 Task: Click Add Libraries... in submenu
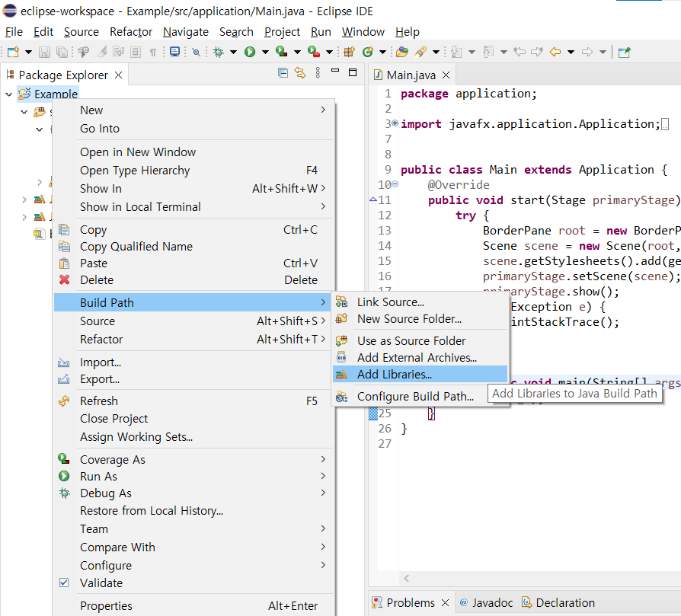point(420,374)
